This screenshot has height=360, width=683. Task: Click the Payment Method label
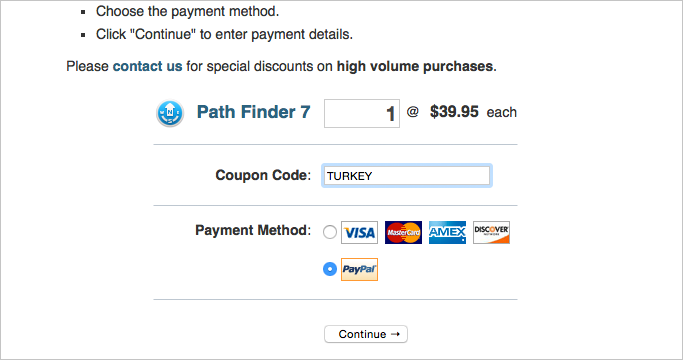(x=253, y=230)
